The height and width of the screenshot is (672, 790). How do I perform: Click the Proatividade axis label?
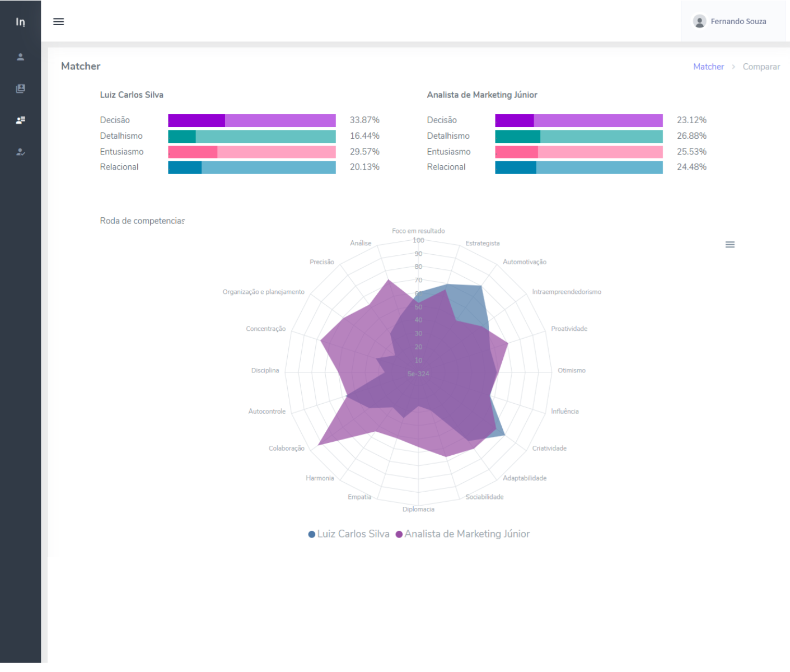(x=569, y=329)
